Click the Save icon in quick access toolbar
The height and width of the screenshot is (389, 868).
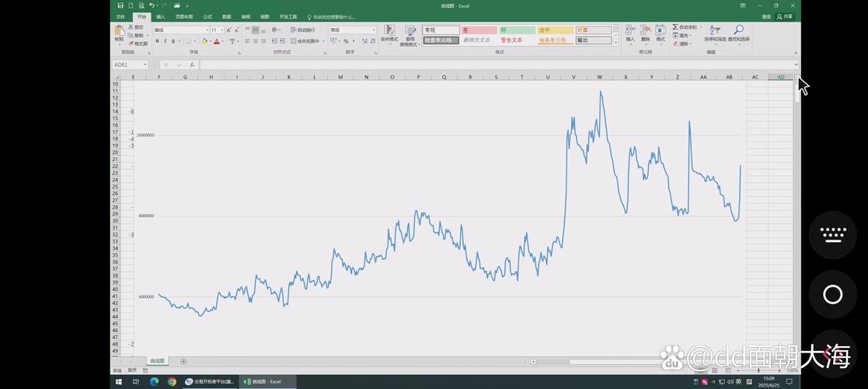coord(120,5)
